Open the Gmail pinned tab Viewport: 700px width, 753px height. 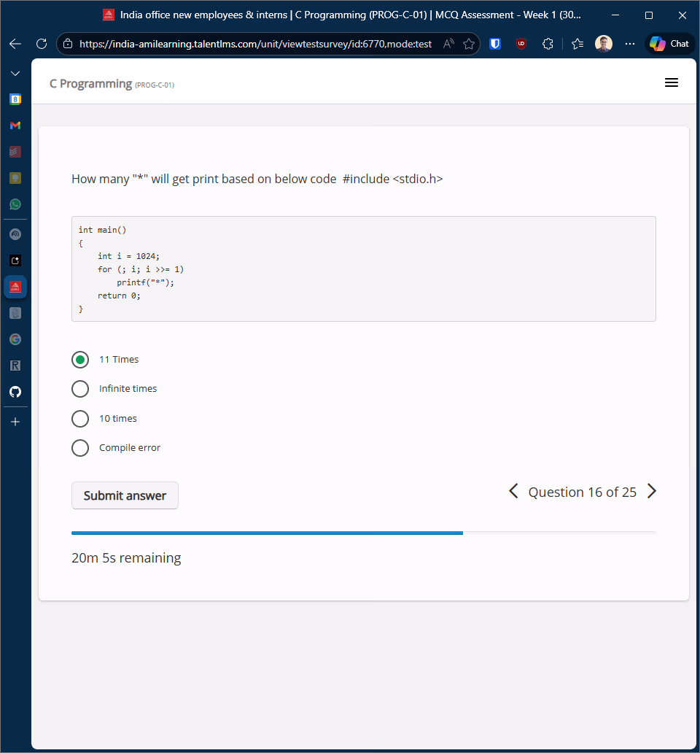point(15,125)
